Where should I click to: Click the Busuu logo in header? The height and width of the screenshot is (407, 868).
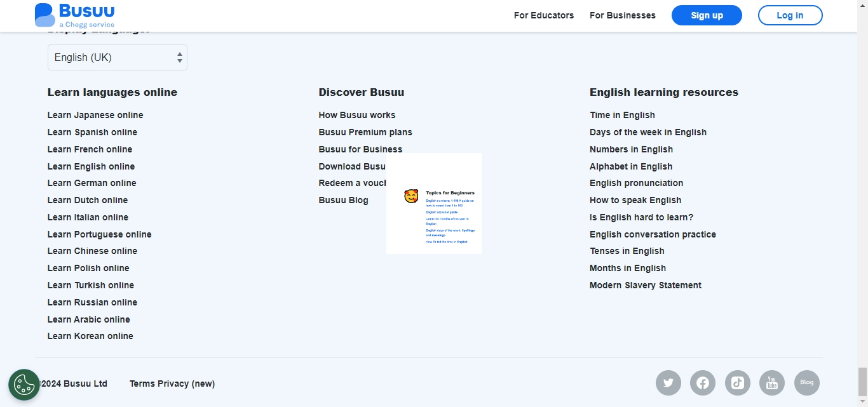75,15
